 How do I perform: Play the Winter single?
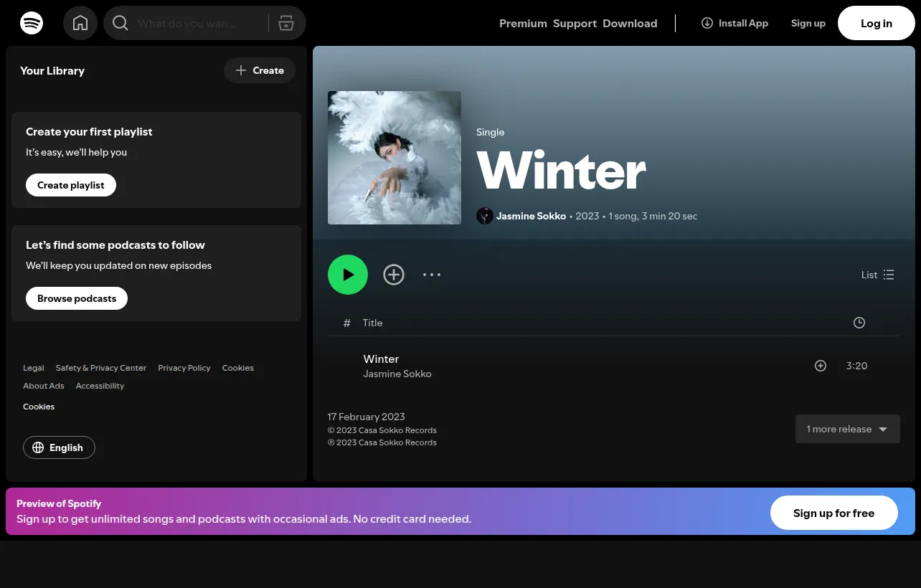pyautogui.click(x=348, y=275)
